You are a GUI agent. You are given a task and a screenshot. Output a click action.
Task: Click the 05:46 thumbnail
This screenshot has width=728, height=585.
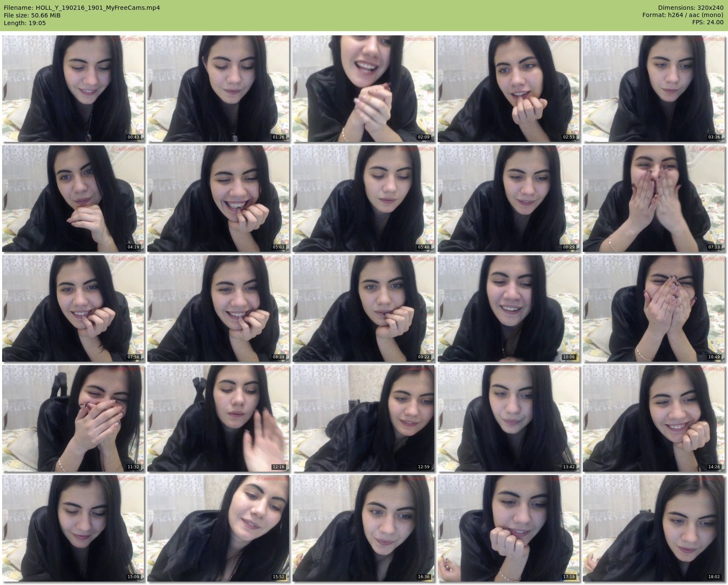point(364,199)
